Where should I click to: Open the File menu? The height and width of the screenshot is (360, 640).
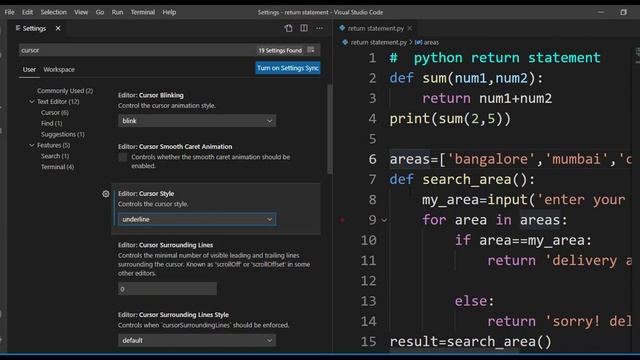9,12
